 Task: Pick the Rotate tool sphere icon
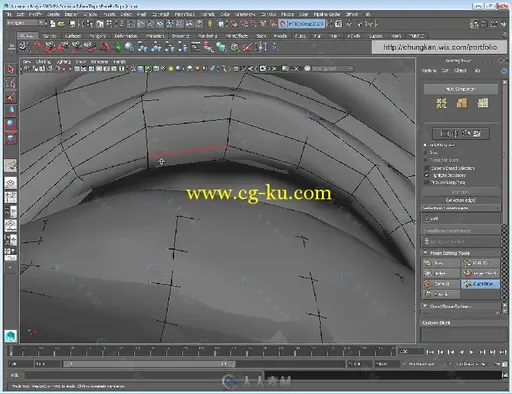pos(10,124)
